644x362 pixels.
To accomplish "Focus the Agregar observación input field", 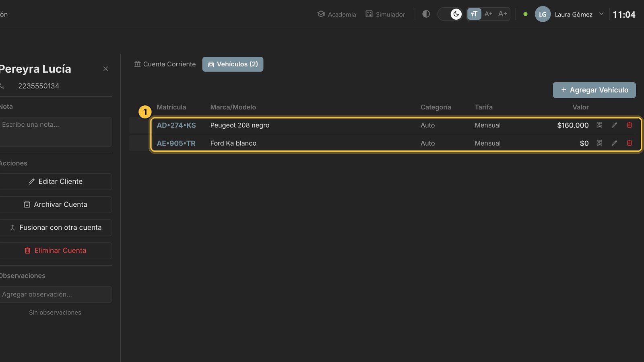I will 56,294.
